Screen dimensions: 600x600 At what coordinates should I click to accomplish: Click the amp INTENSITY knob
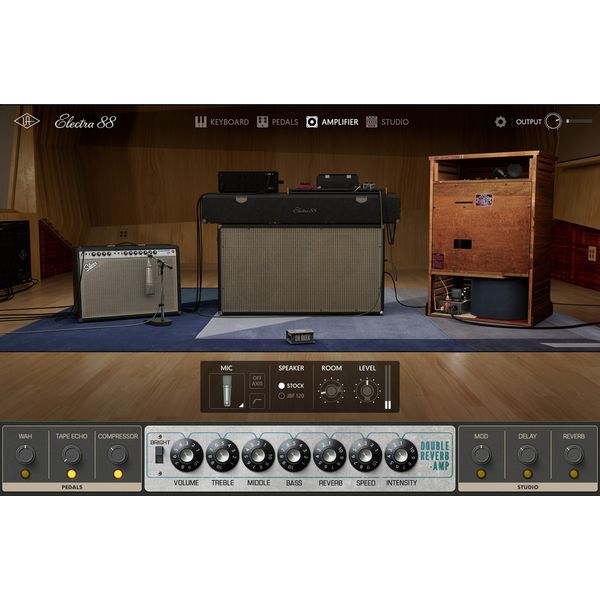pyautogui.click(x=401, y=455)
